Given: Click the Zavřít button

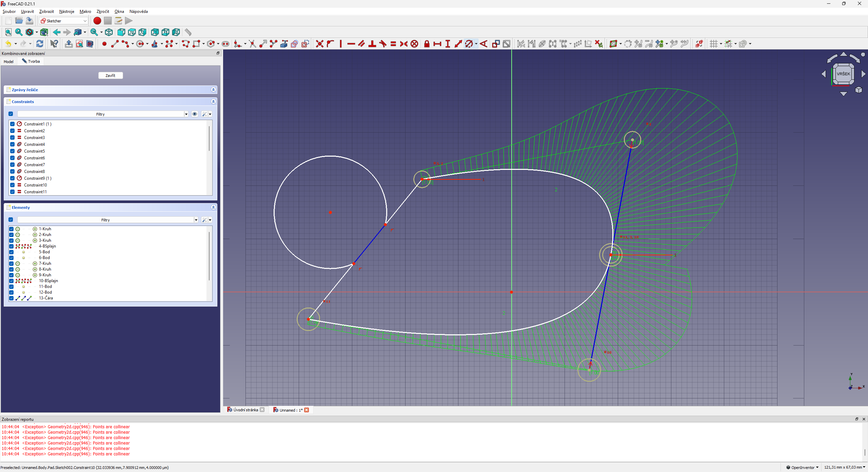Looking at the screenshot, I should [x=111, y=75].
